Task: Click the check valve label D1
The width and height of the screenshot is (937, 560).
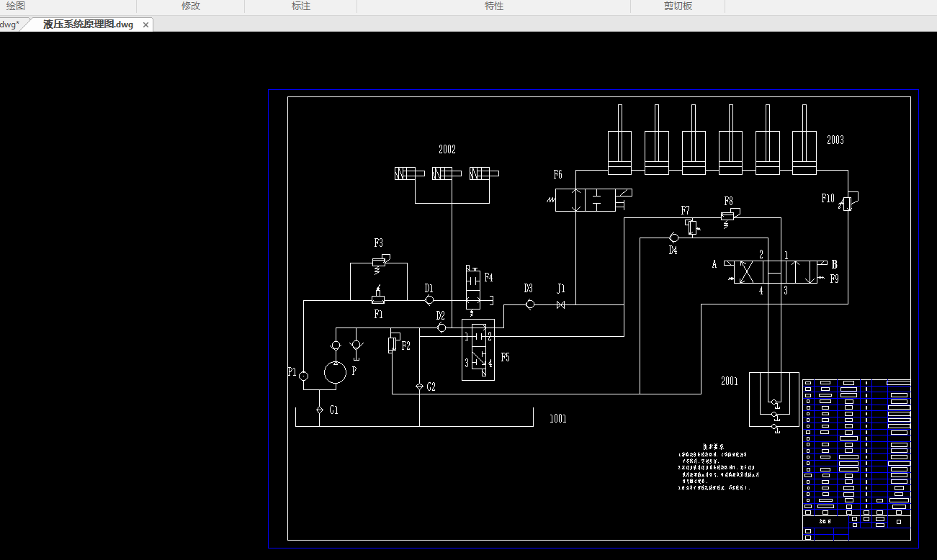Action: 429,288
